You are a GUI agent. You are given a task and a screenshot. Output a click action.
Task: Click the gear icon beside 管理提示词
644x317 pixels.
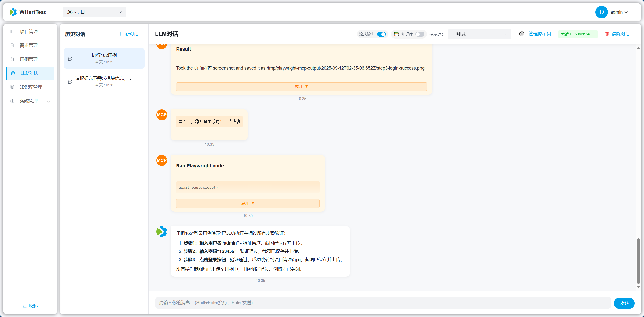(x=522, y=34)
